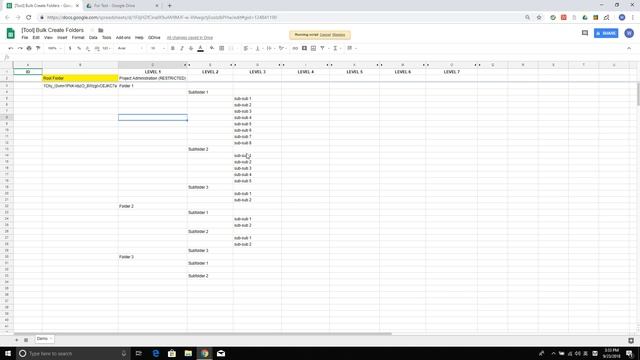Merge the selected cells
Viewport: 640px width, 360px height.
pos(231,48)
